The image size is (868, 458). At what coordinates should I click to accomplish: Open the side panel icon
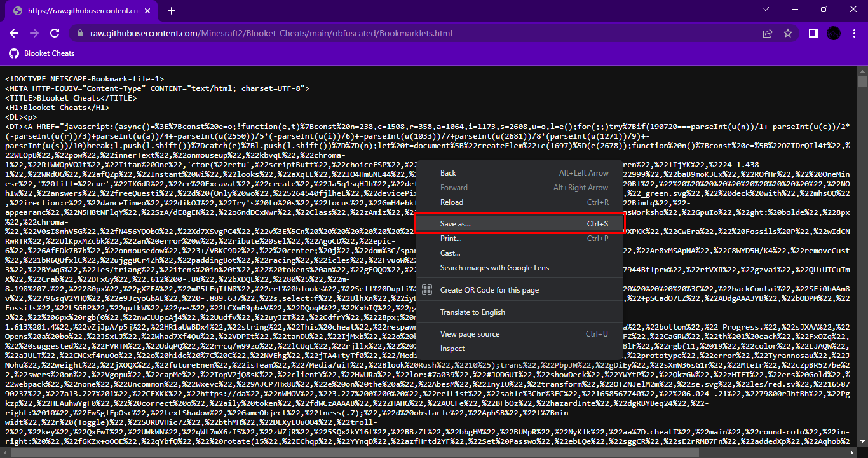(x=813, y=33)
